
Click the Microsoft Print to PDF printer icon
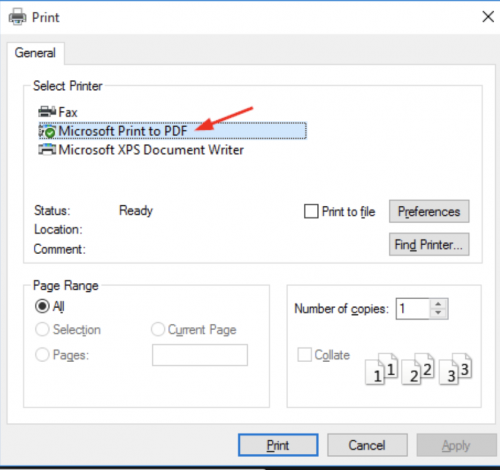tap(47, 131)
